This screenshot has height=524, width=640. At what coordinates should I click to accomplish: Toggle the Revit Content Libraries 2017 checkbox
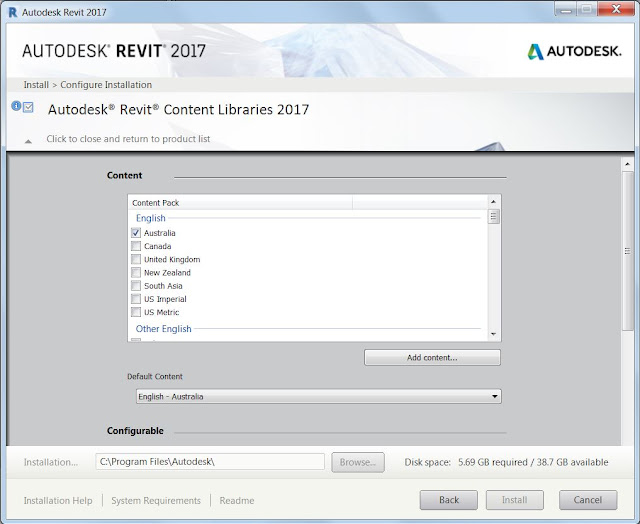point(28,107)
